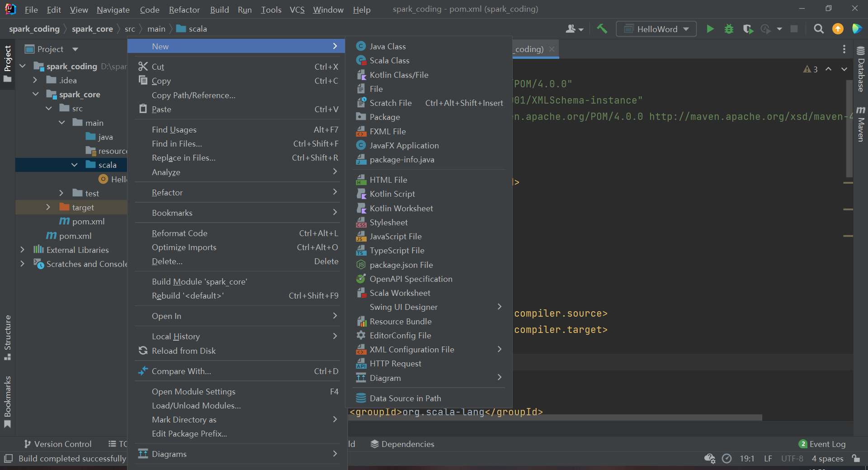
Task: Open the Maven tool window
Action: pyautogui.click(x=860, y=124)
